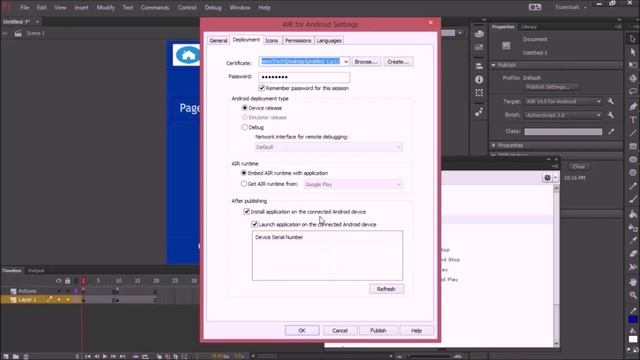Open the Output tab beside Timeline
The width and height of the screenshot is (640, 360).
point(36,270)
